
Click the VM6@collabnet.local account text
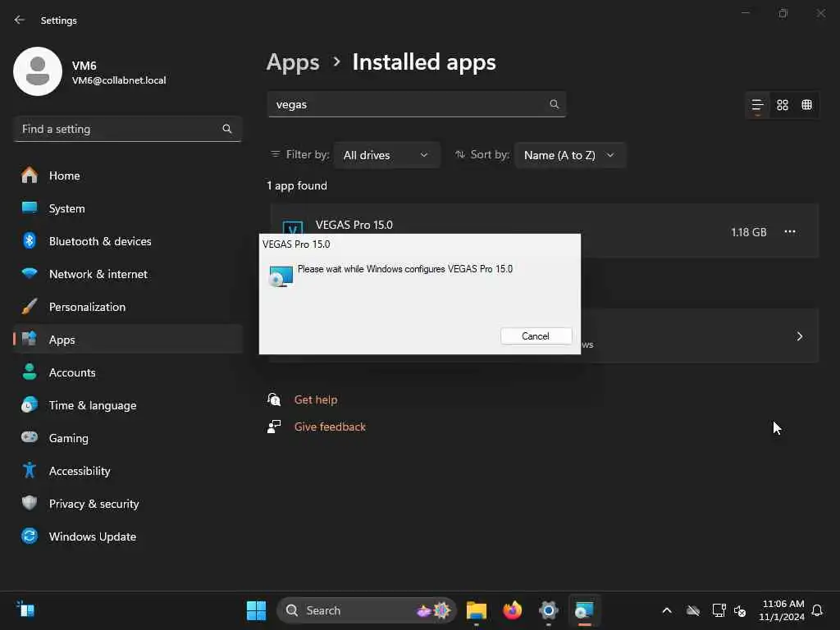click(x=119, y=80)
